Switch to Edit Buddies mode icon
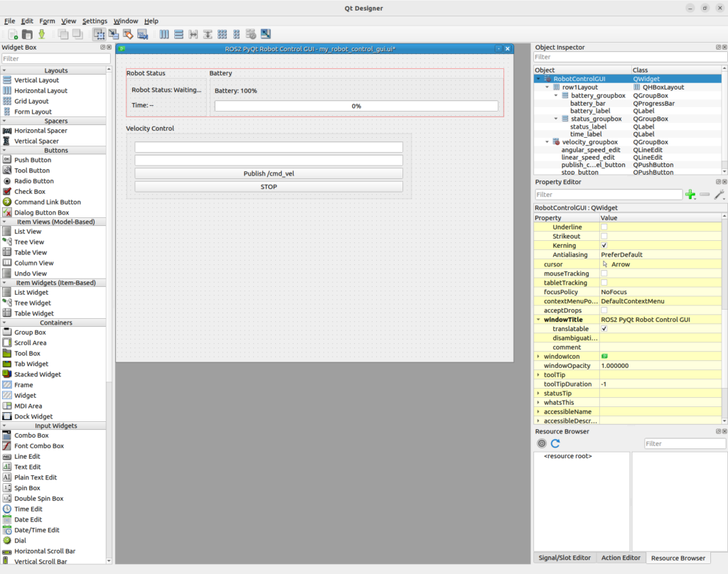The width and height of the screenshot is (728, 574). pyautogui.click(x=128, y=34)
